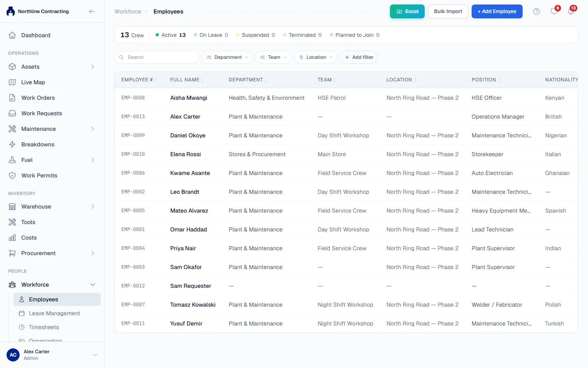The height and width of the screenshot is (368, 588).
Task: Click the AC user avatar
Action: pos(13,355)
